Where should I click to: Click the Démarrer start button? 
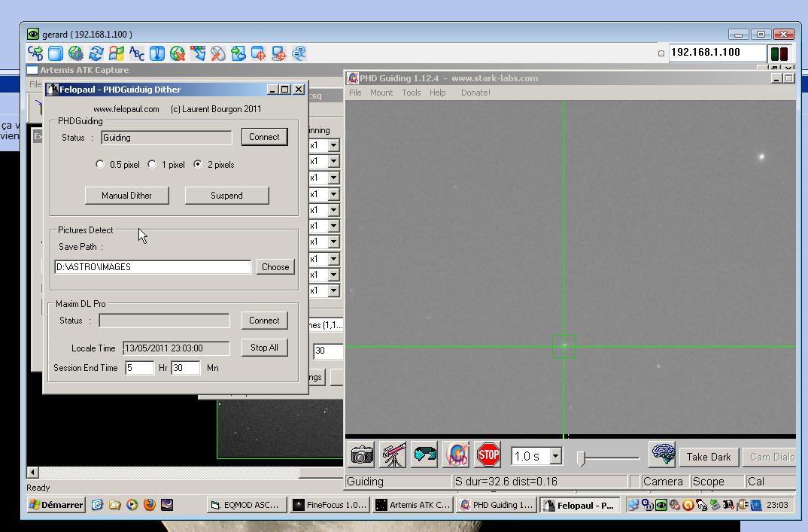click(56, 505)
